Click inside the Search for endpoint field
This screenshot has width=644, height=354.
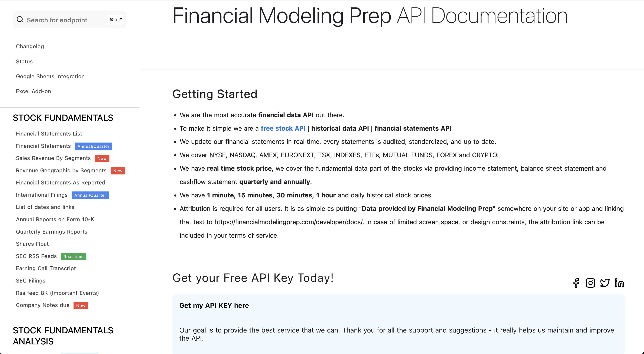pos(62,20)
